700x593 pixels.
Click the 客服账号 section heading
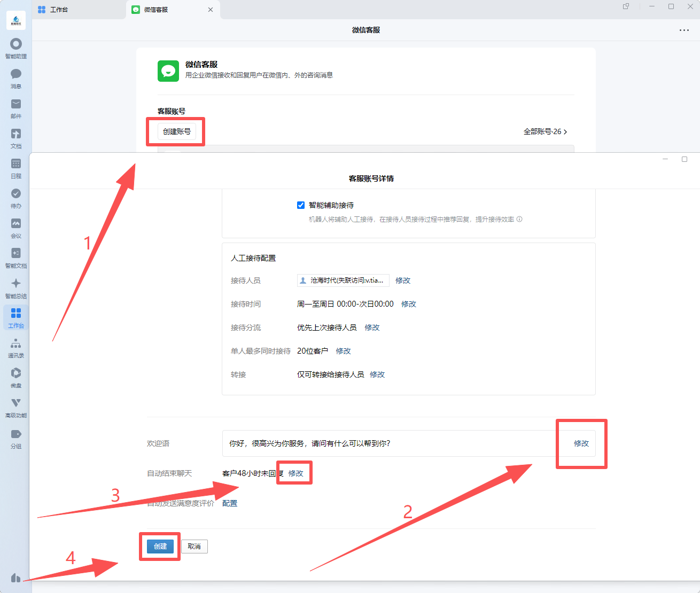[x=172, y=111]
